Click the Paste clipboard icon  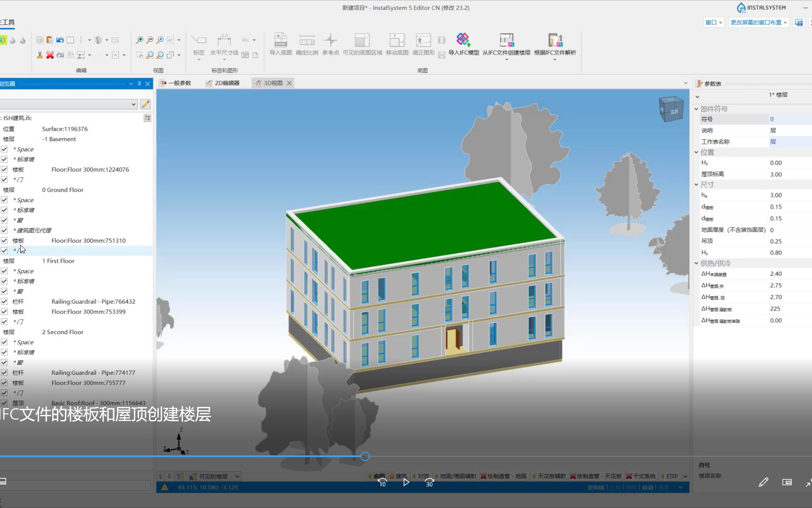pyautogui.click(x=49, y=40)
